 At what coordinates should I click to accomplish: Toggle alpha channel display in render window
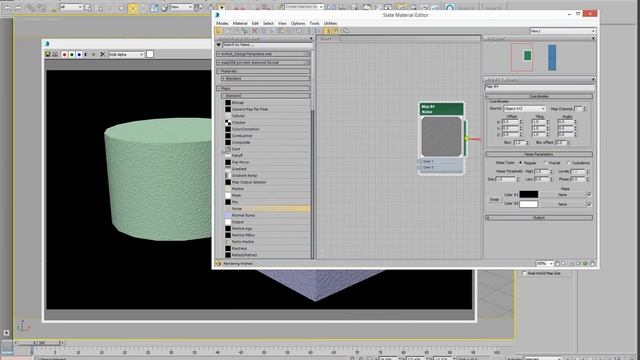click(x=86, y=54)
